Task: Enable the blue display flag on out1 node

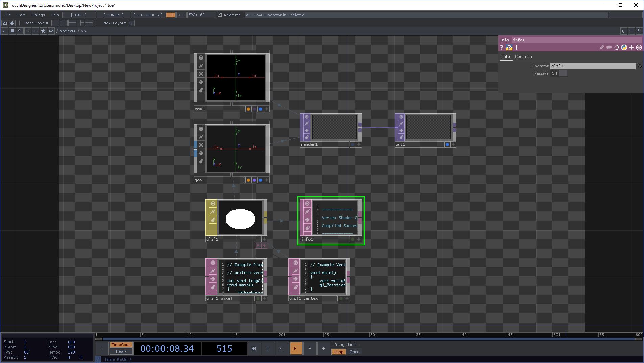Action: tap(447, 144)
